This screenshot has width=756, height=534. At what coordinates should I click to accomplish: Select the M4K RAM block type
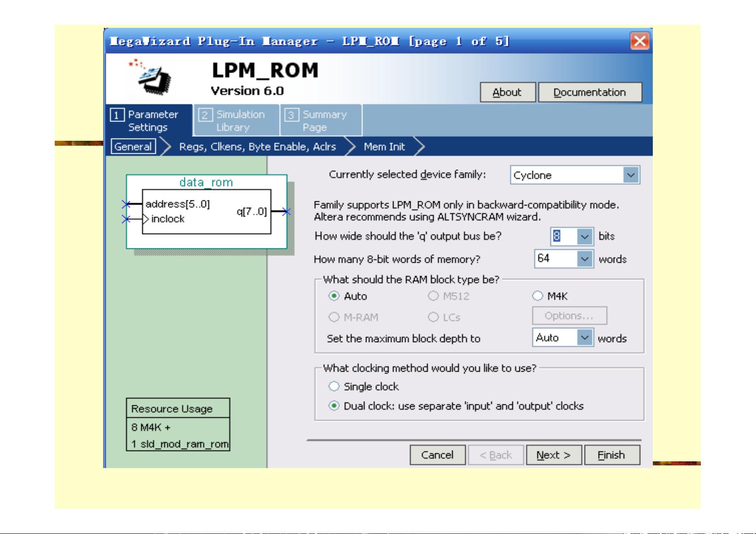pos(538,296)
